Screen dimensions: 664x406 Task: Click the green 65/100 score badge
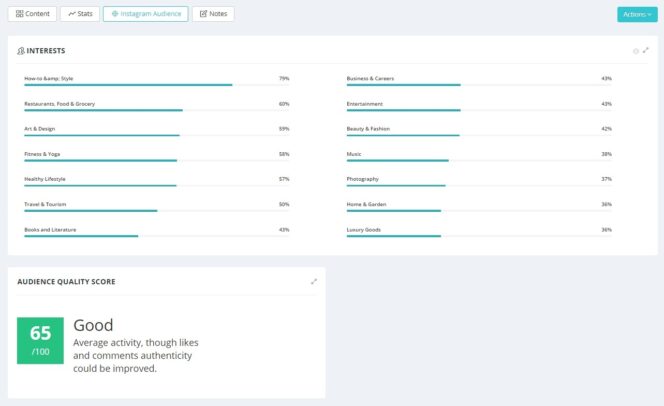40,341
